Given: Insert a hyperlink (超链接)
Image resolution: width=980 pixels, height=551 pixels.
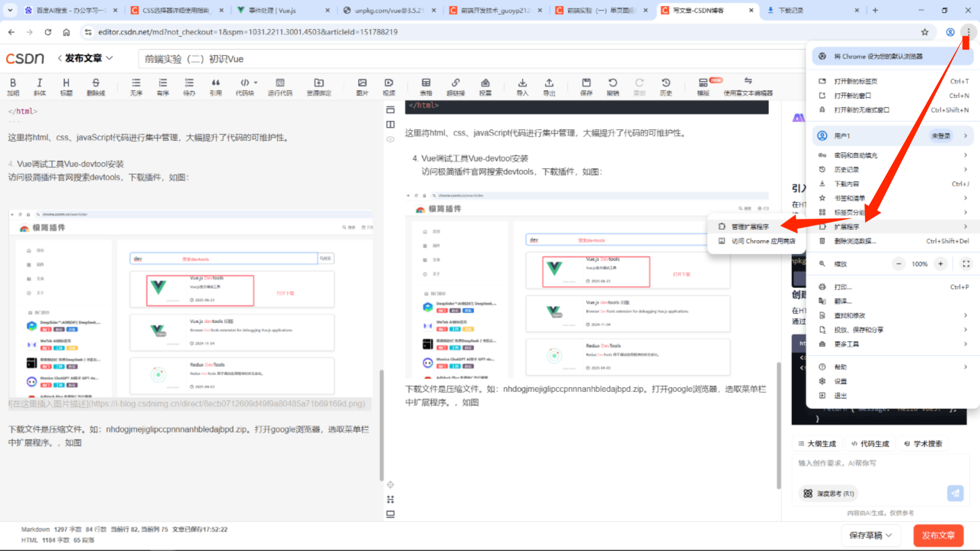Looking at the screenshot, I should (x=455, y=87).
